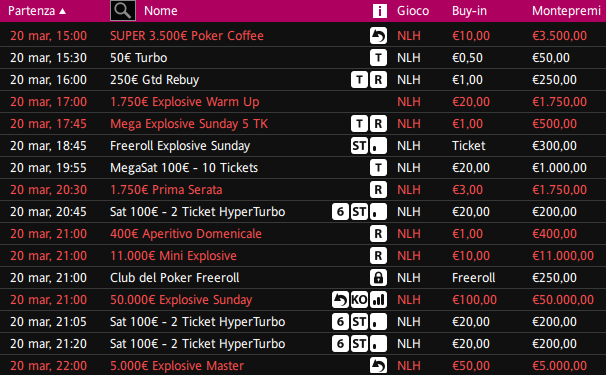606x375 pixels.
Task: Click ST icon on 21:20 Sat 100€ row
Action: tap(359, 344)
